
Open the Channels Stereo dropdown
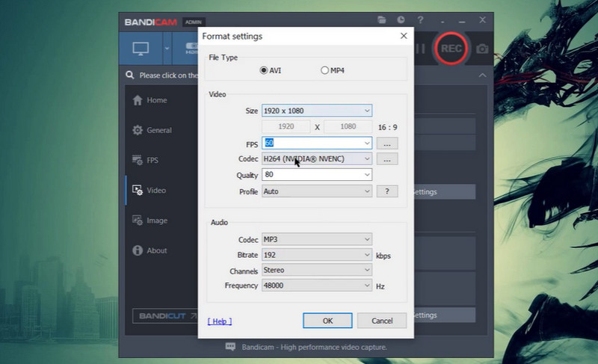[317, 270]
